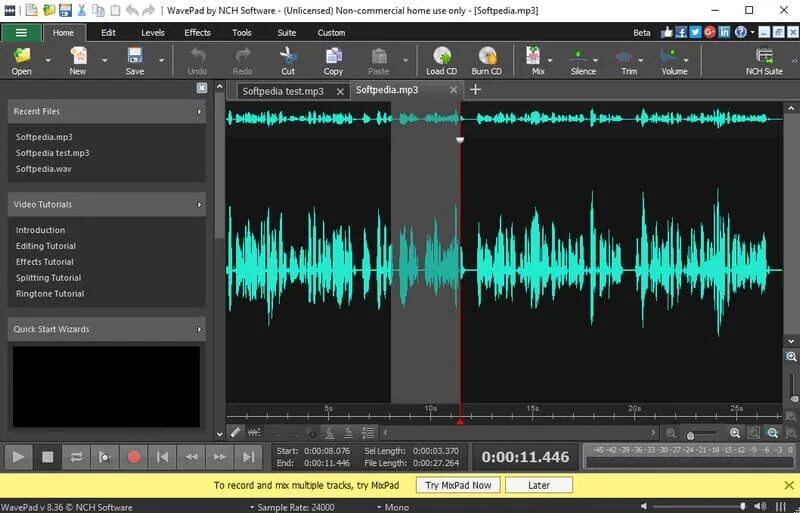Click the Go to End transport button
The width and height of the screenshot is (800, 513).
[x=248, y=457]
